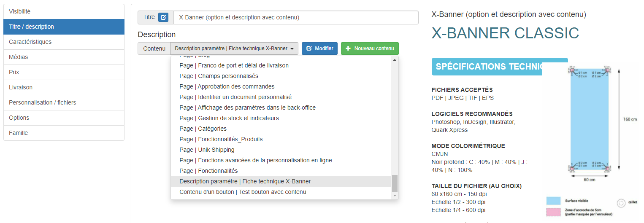
Task: Open the Contenu description dropdown
Action: pyautogui.click(x=234, y=48)
